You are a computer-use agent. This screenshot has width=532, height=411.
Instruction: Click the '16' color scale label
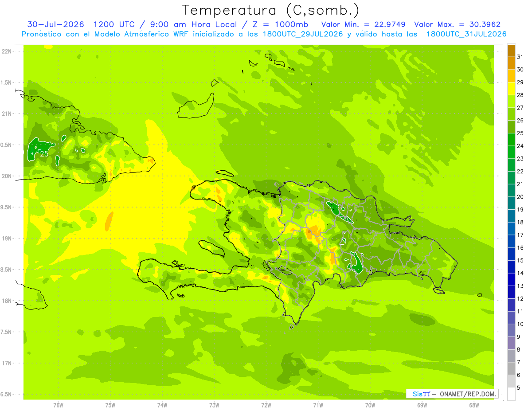point(520,248)
